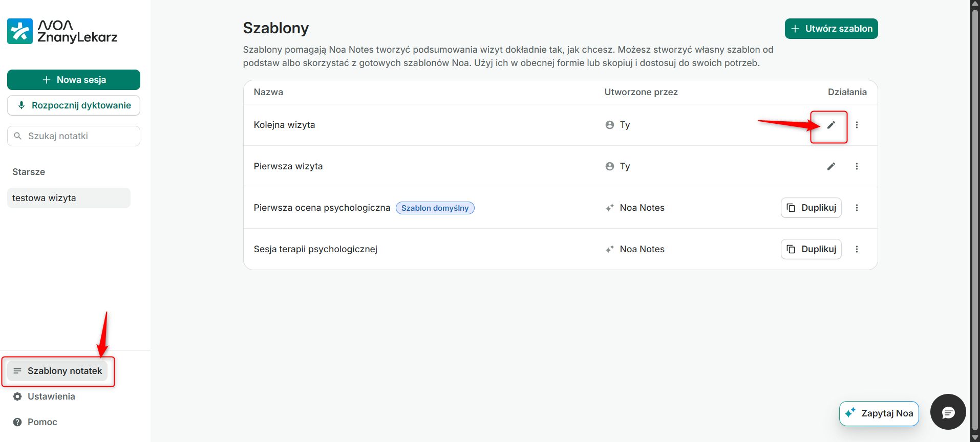Open more options for Pierwsza wizyta
This screenshot has height=442, width=980.
click(x=857, y=166)
